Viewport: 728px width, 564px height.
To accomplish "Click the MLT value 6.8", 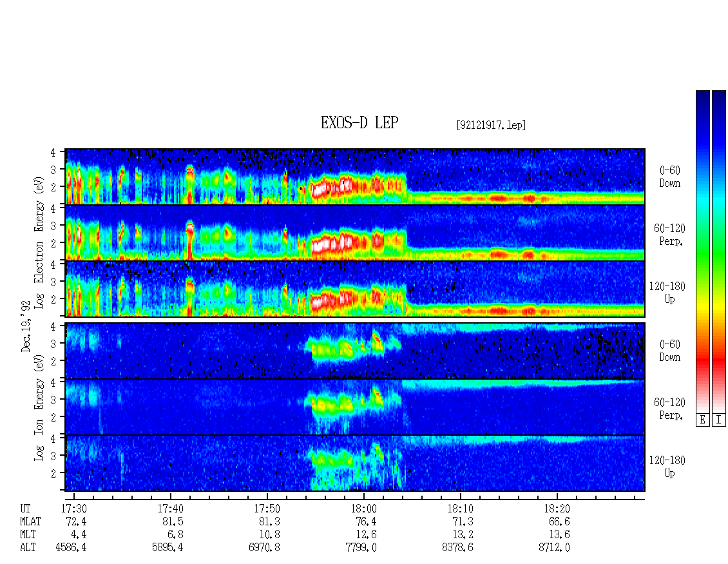I will [175, 535].
